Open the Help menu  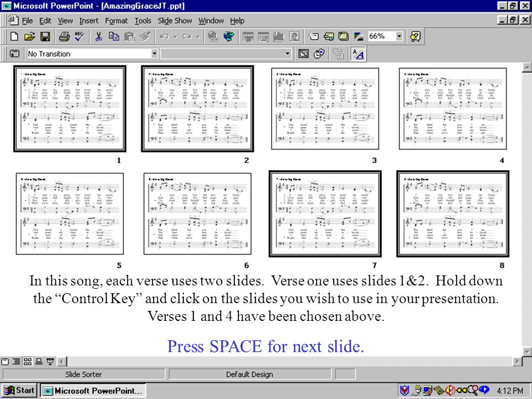237,21
